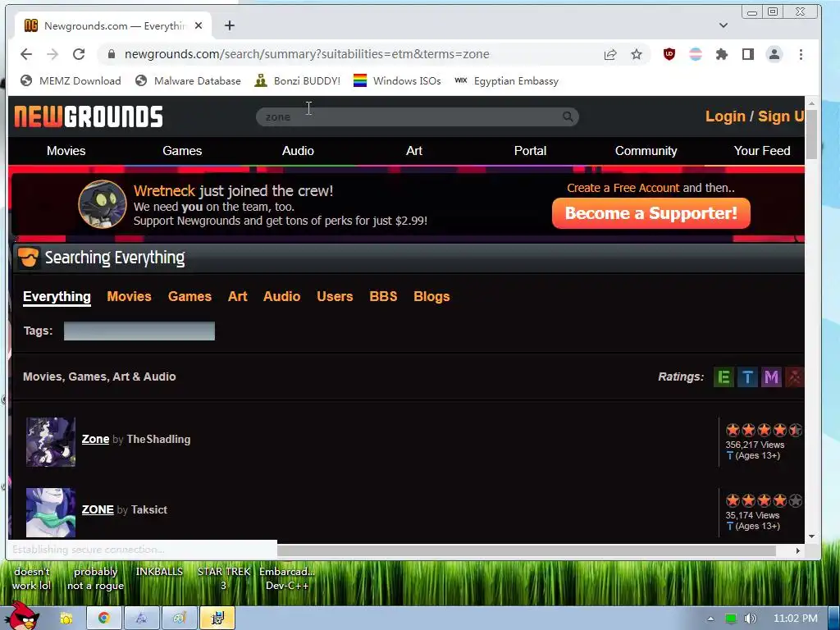Bookmark this page with the star
The height and width of the screenshot is (630, 840).
tap(637, 54)
